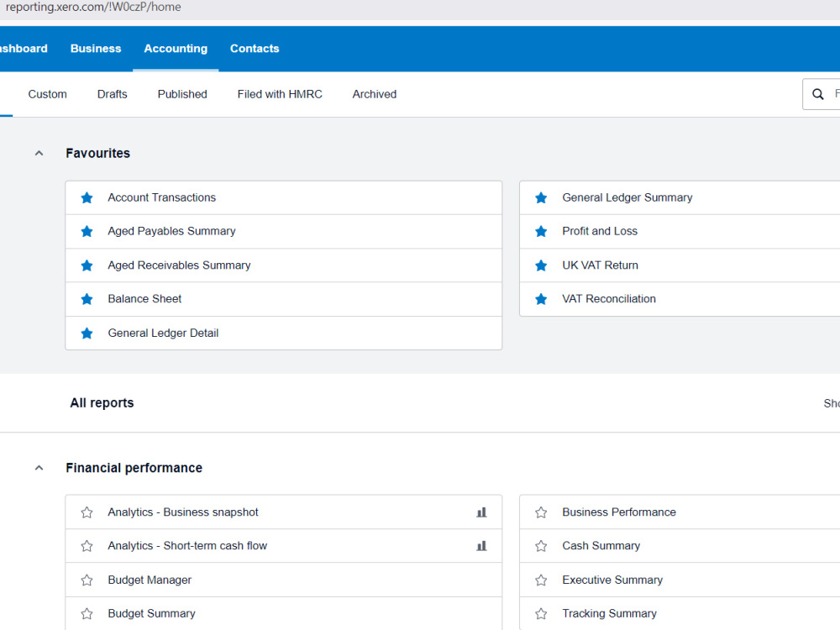Open the Cash Summary report
840x630 pixels.
coord(601,546)
